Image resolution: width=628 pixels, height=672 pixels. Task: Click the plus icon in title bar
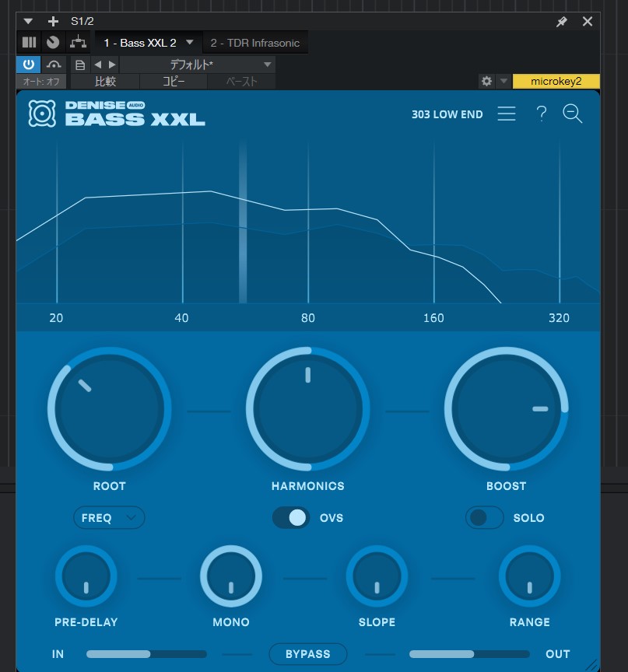click(53, 22)
